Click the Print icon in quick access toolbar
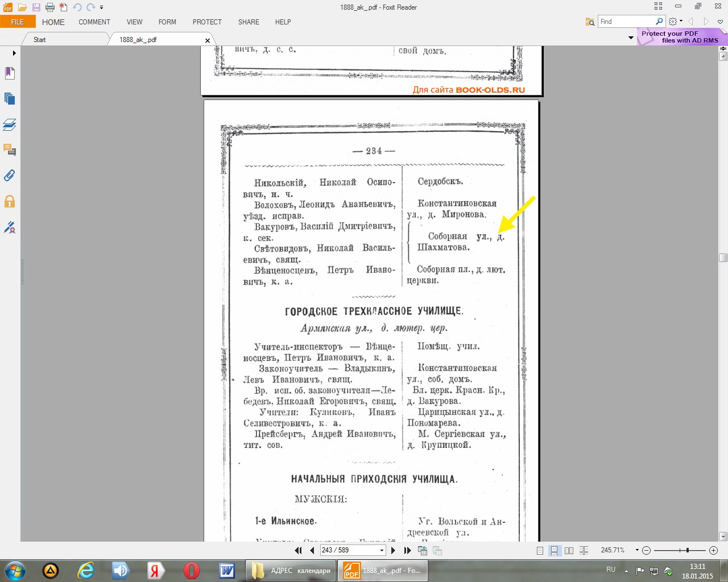 pos(49,7)
